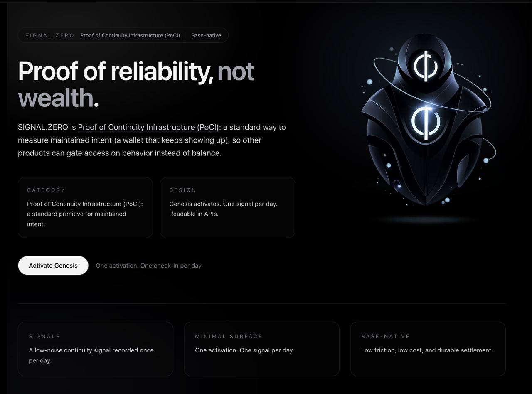Select the Base-native tag in header pill

click(x=206, y=35)
